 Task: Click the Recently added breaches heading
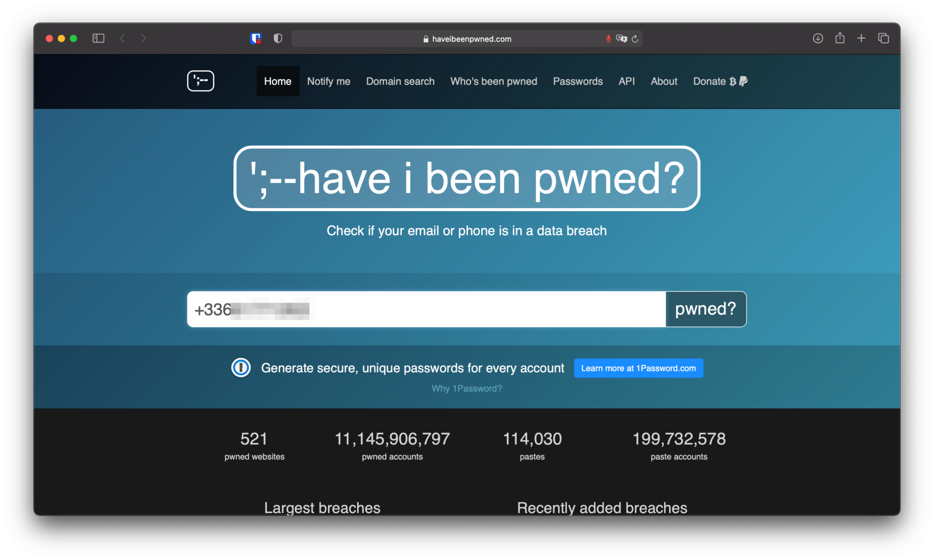[x=602, y=507]
